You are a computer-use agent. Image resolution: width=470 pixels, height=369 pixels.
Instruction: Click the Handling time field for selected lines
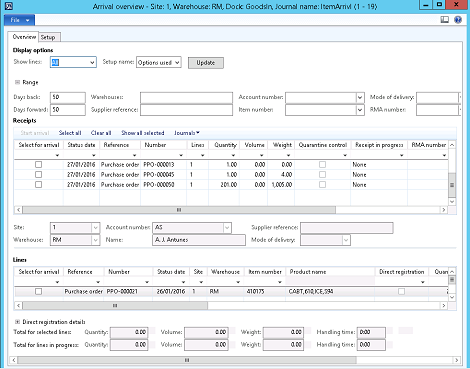tap(371, 332)
